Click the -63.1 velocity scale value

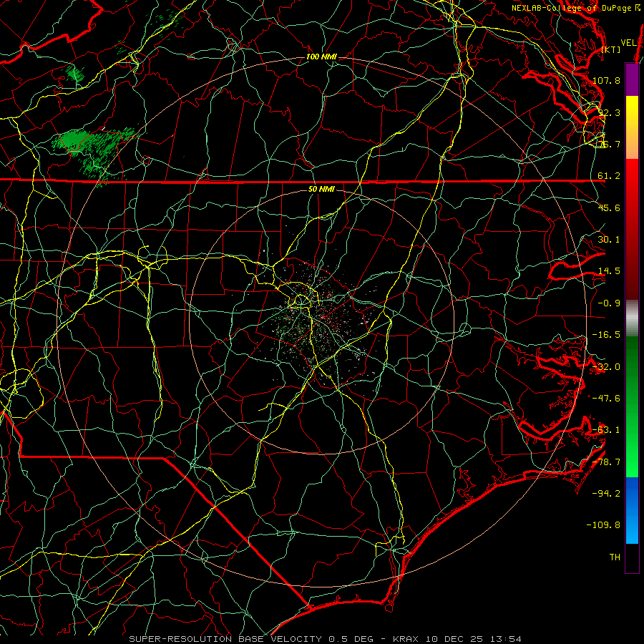607,430
